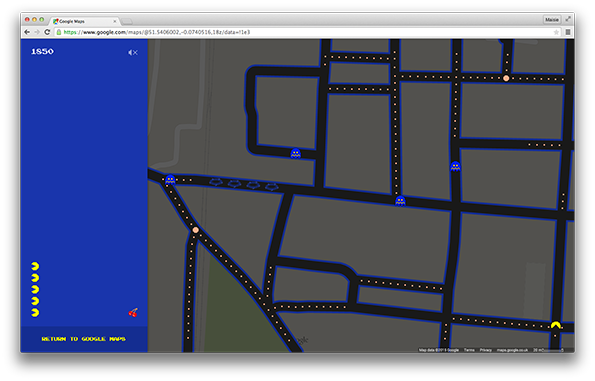Click the first ghost-outline in the road row
The height and width of the screenshot is (381, 595).
click(x=216, y=182)
